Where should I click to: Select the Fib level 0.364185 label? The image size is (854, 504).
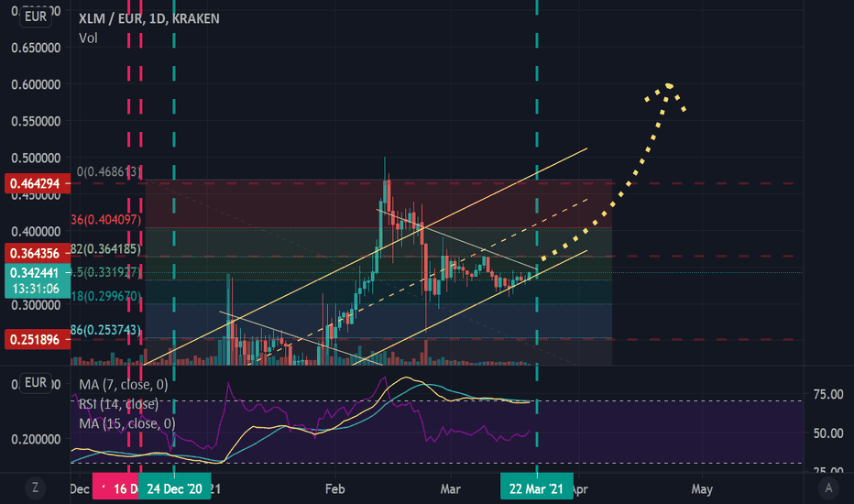[106, 249]
